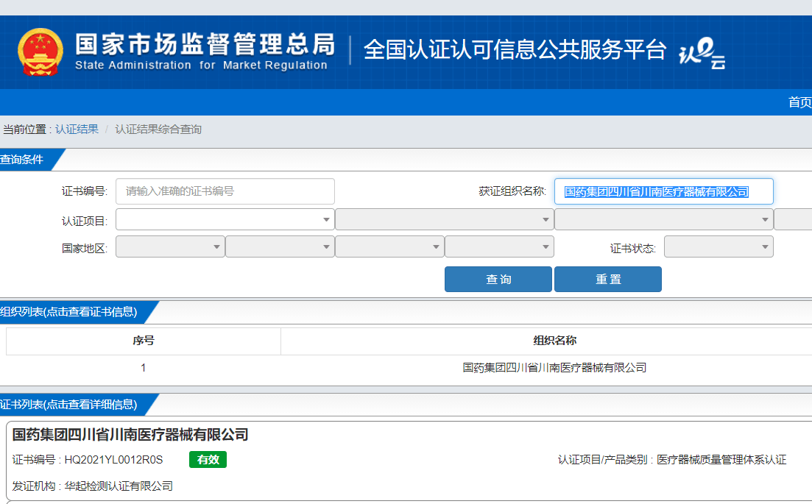Click the 全国认证认可信息公共服务平台 heading

pos(515,50)
